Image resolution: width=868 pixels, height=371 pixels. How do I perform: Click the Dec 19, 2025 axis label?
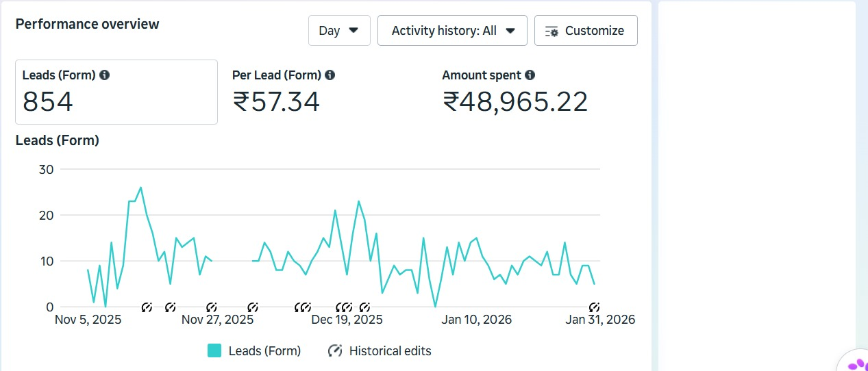(x=347, y=320)
